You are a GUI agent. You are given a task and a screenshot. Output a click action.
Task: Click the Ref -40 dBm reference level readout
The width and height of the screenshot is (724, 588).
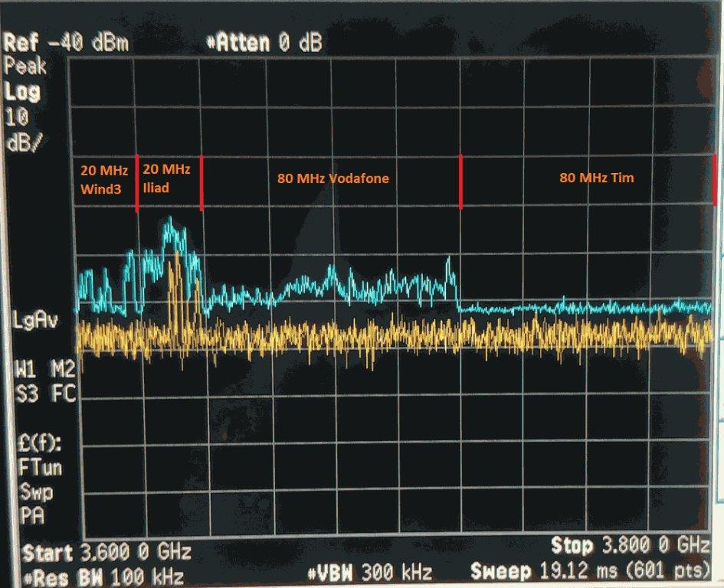coord(66,43)
